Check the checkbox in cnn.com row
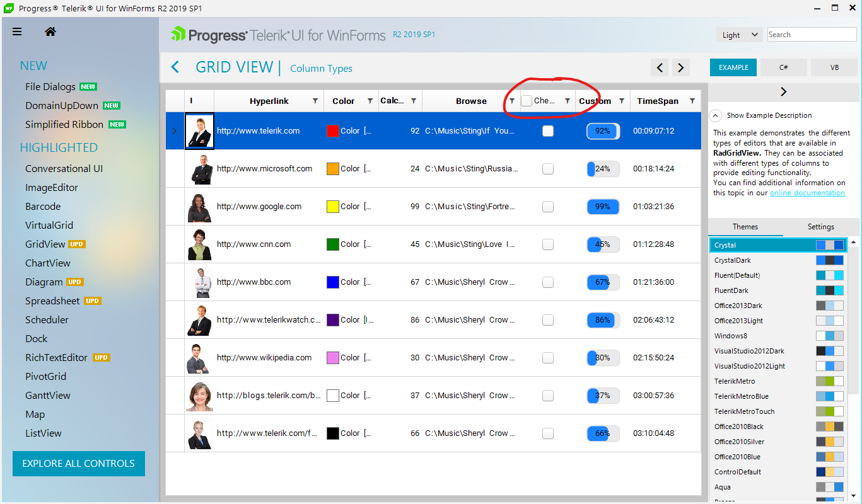This screenshot has height=504, width=862. point(548,244)
